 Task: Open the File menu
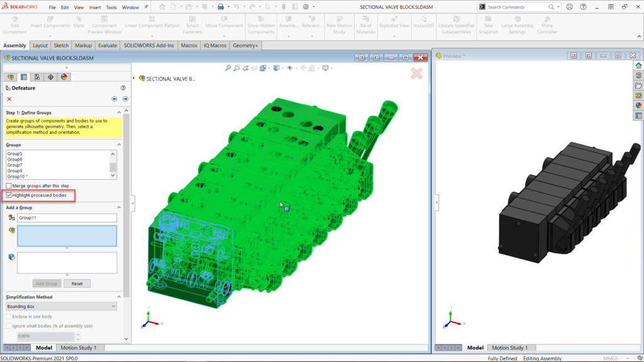52,8
